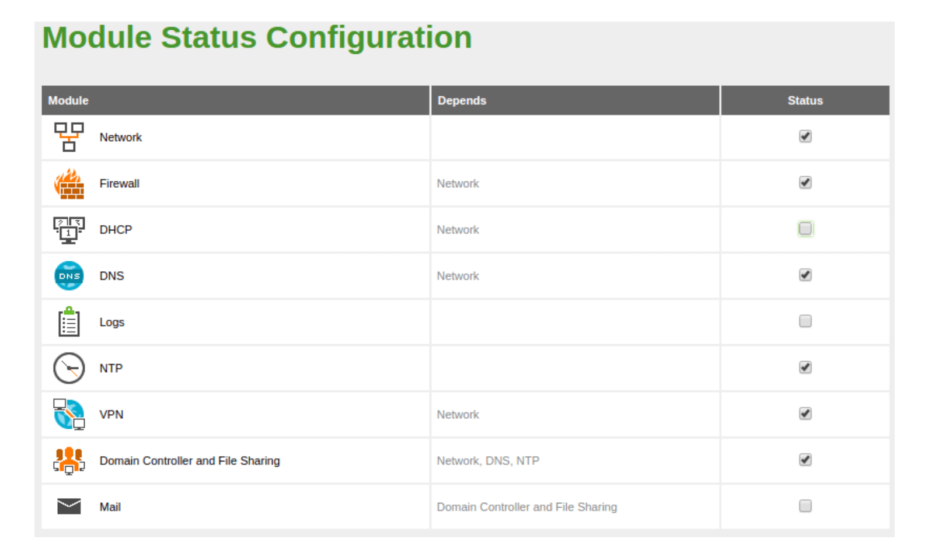Viewport: 928px width, 560px height.
Task: Disable the VPN module checkbox
Action: point(805,414)
